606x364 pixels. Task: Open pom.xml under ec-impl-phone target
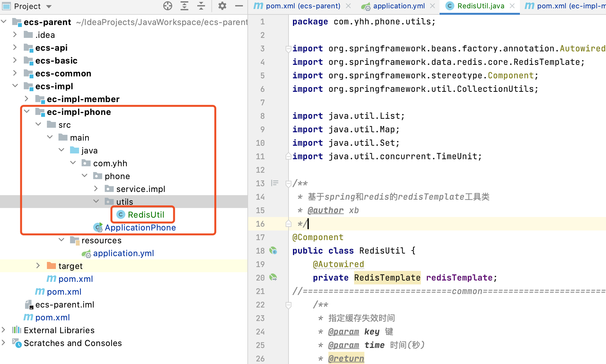(x=76, y=279)
